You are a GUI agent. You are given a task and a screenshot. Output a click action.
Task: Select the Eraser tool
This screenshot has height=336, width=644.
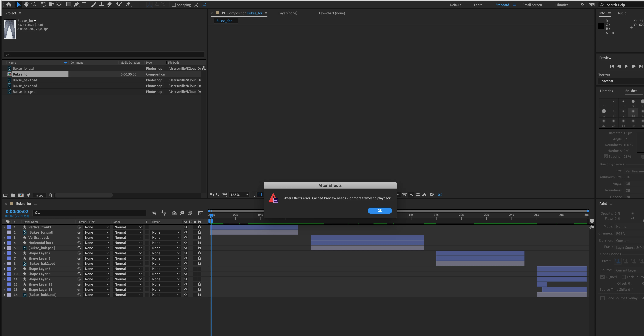[109, 4]
